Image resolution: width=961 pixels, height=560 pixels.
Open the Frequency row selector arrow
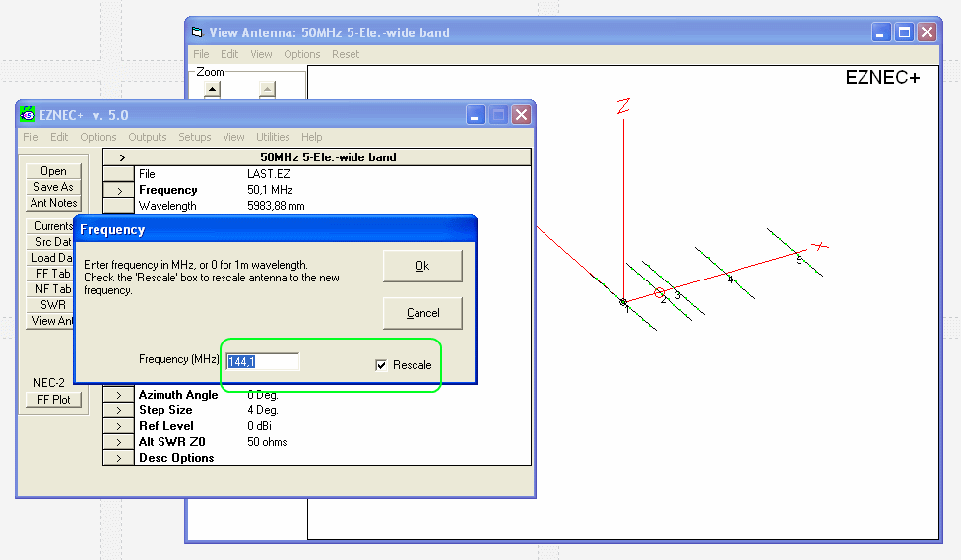point(119,191)
